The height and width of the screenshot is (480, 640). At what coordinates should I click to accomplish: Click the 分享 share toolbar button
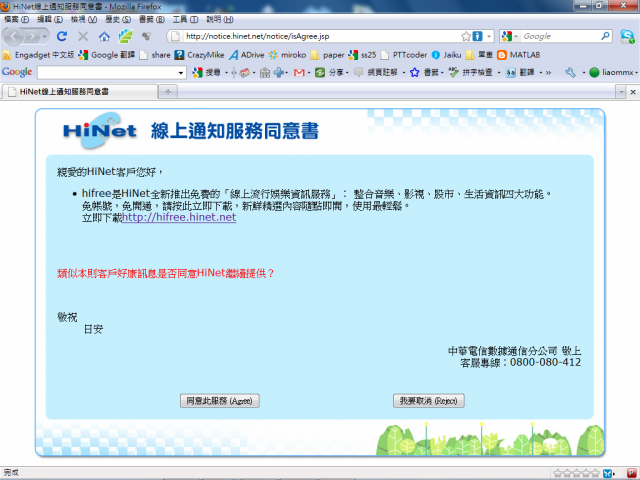330,72
